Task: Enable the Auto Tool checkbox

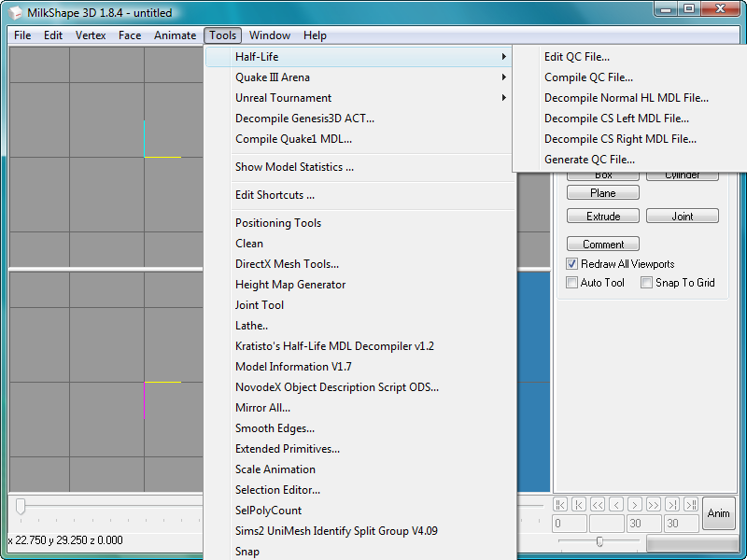Action: (572, 283)
